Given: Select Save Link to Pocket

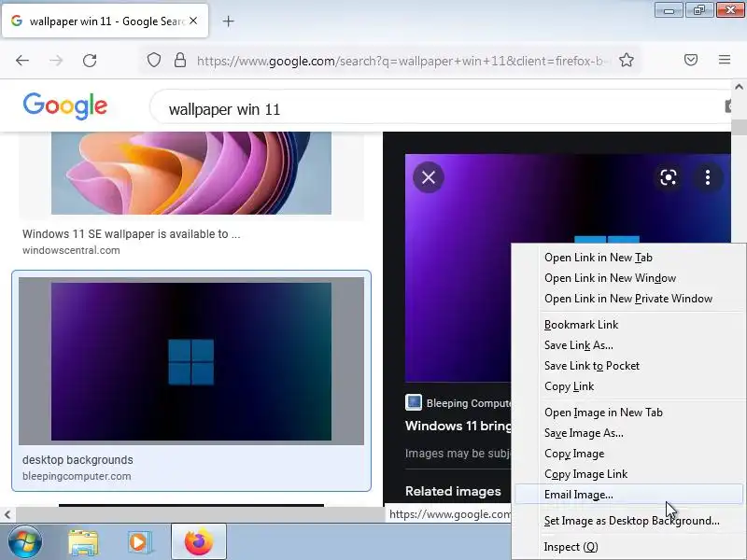Looking at the screenshot, I should (592, 366).
